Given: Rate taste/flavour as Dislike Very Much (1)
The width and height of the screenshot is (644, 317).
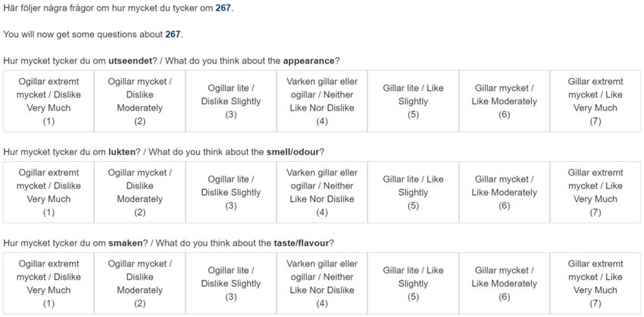Looking at the screenshot, I should tap(48, 283).
